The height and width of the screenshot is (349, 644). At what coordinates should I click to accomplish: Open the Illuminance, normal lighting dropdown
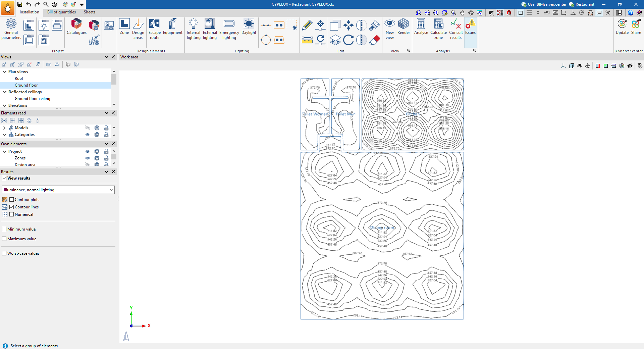[58, 190]
